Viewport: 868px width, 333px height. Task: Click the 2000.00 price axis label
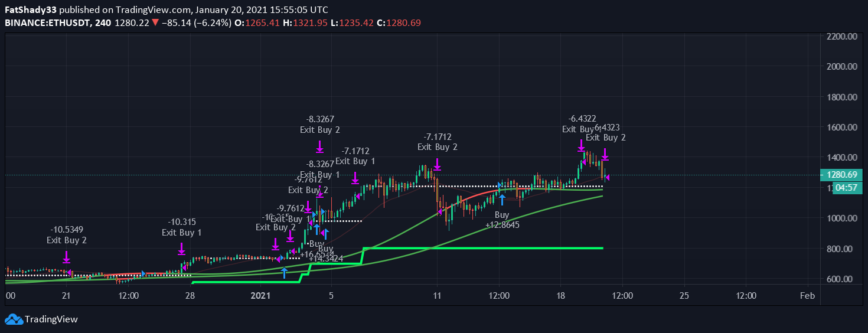point(842,67)
